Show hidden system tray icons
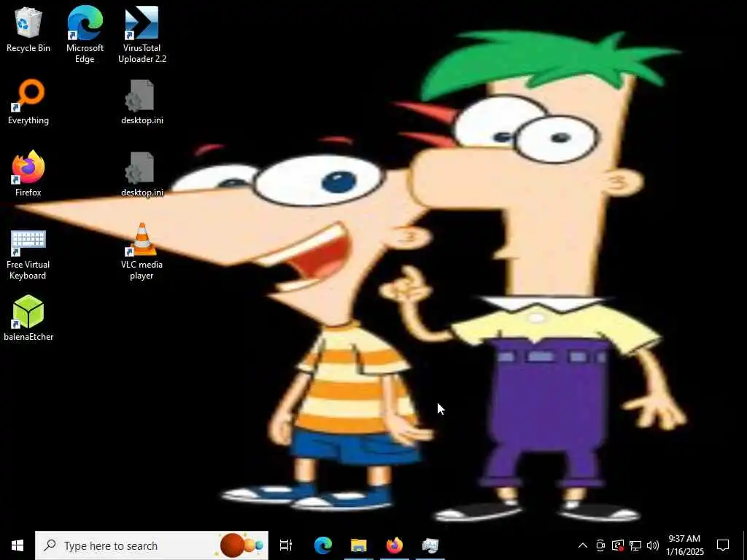The width and height of the screenshot is (747, 560). click(x=583, y=545)
